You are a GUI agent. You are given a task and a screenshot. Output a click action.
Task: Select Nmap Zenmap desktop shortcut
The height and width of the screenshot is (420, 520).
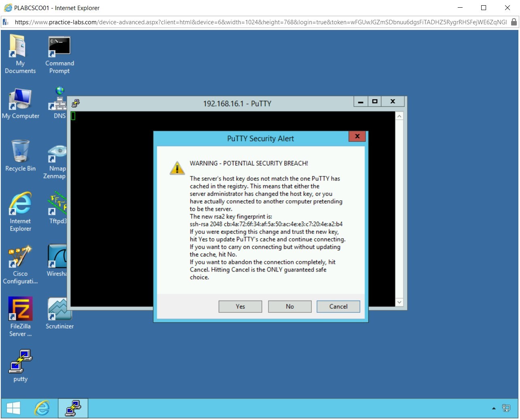coord(55,162)
